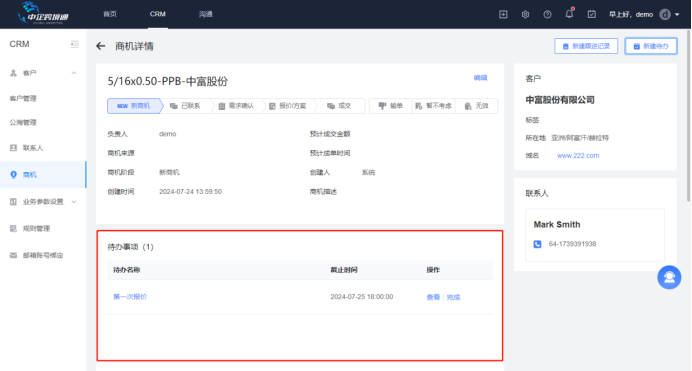
Task: Click the icon on 暂不考虑 button
Action: click(419, 106)
